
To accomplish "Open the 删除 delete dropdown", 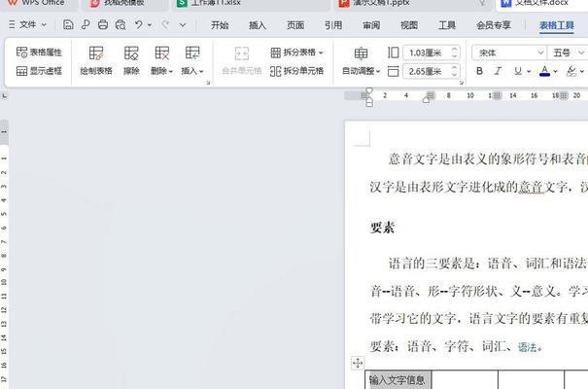I will (161, 60).
